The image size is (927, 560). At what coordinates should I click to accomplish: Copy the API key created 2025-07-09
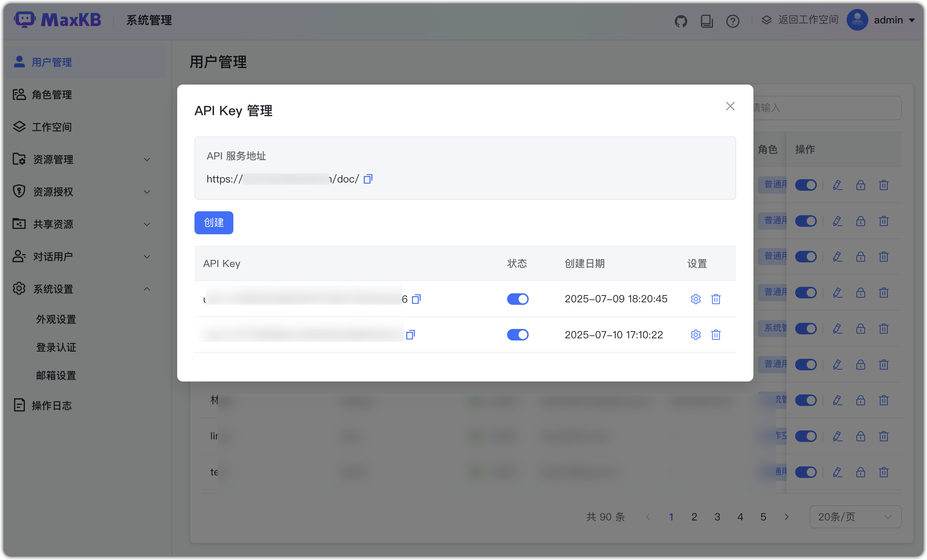416,299
